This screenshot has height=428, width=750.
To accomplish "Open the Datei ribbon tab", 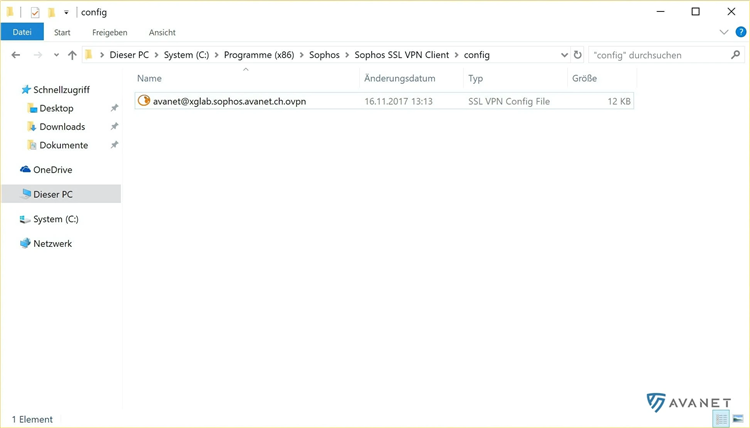I will 22,32.
